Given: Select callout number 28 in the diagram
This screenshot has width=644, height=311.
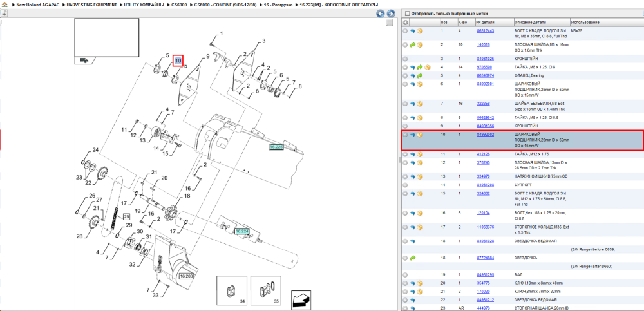Looking at the screenshot, I should coord(79,236).
